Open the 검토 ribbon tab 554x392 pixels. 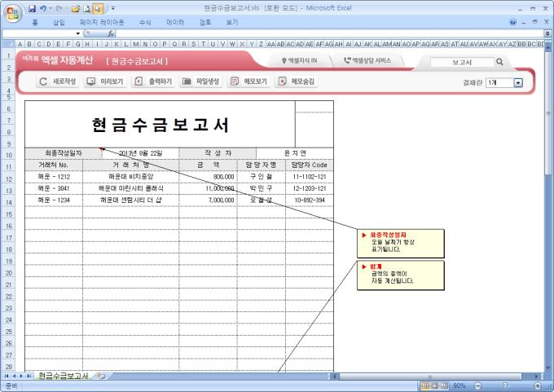[x=205, y=22]
